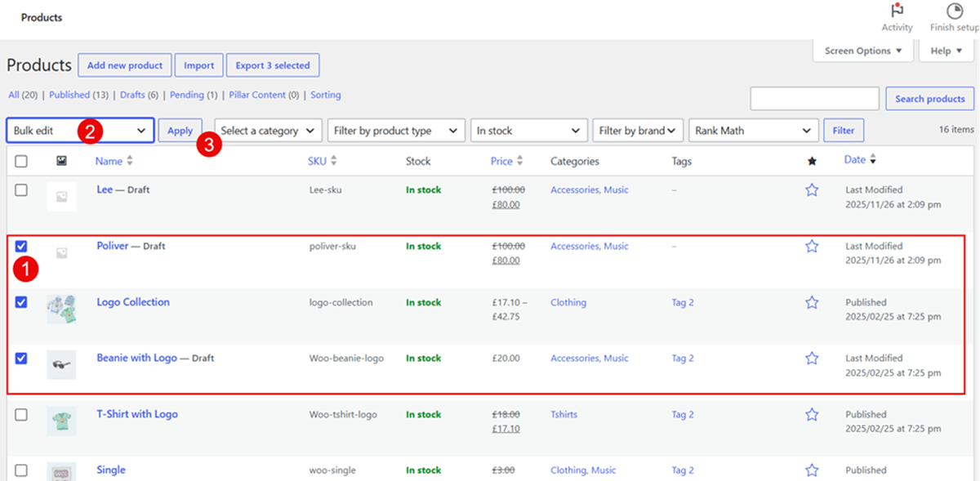
Task: Click the poliver-sku text cell
Action: coord(332,246)
